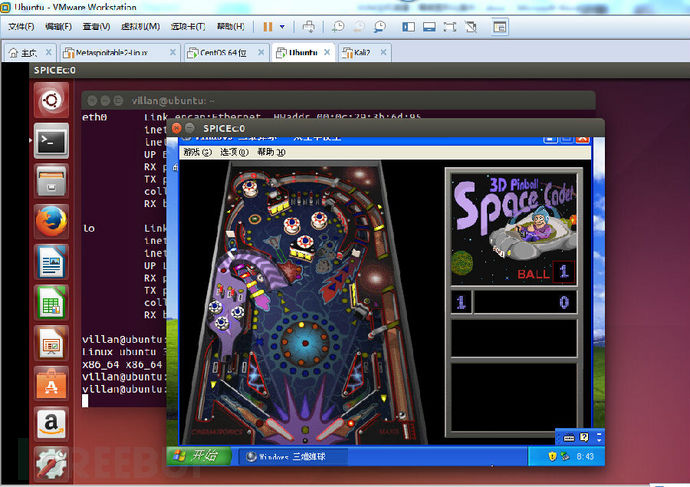Viewport: 690px width, 487px height.
Task: Click the lo interface label in terminal
Action: coord(89,228)
